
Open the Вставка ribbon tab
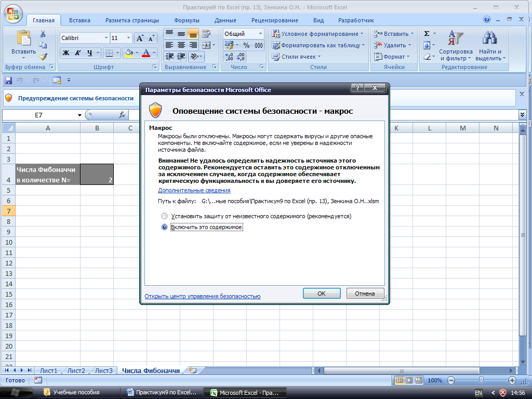[79, 20]
